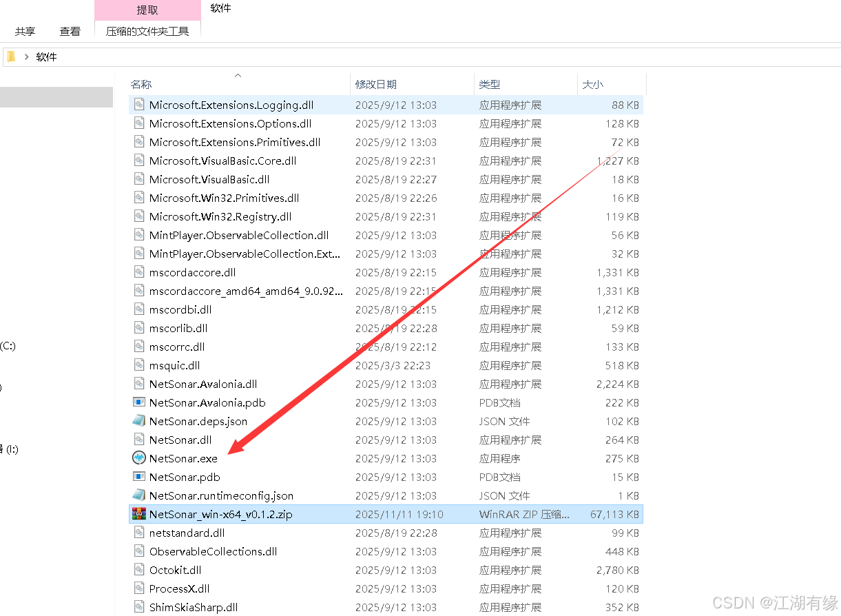
Task: Click 软件 in the address bar path
Action: click(x=47, y=57)
